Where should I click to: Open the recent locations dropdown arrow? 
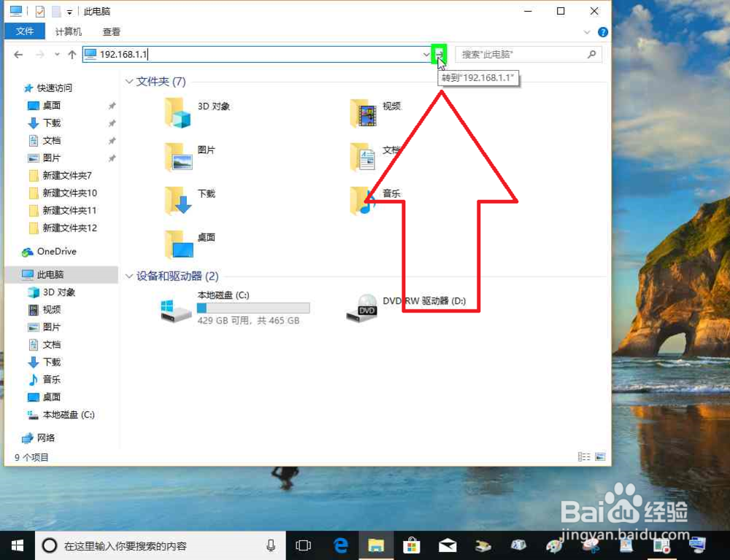click(x=57, y=55)
